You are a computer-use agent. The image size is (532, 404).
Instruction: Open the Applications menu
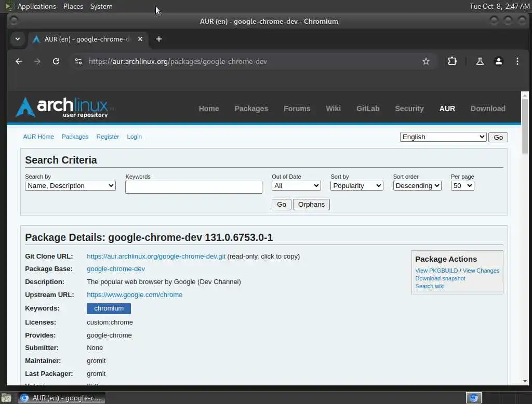37,6
